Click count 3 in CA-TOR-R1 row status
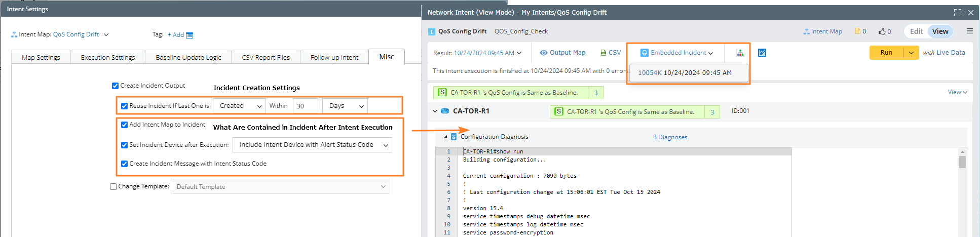 712,112
